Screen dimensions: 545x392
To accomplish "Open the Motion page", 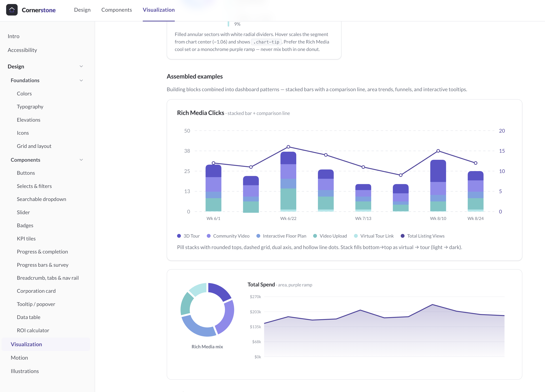I will (x=19, y=358).
